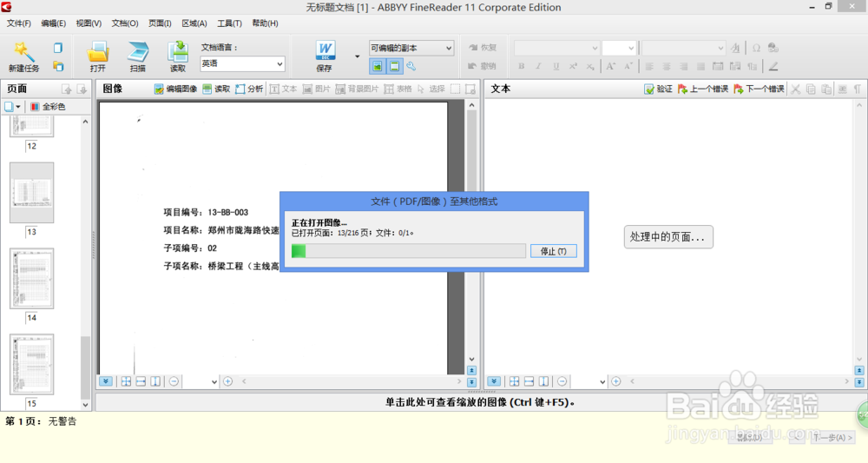The image size is (868, 463).
Task: Click the Cut scissors icon in Text panel
Action: pos(795,89)
